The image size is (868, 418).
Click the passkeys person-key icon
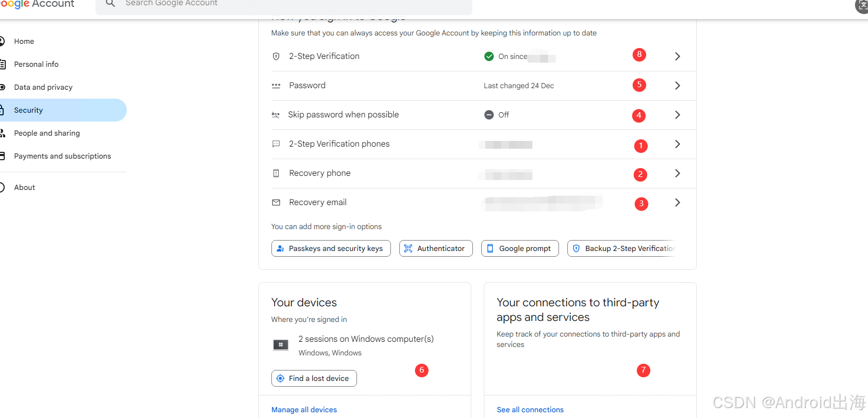click(280, 248)
